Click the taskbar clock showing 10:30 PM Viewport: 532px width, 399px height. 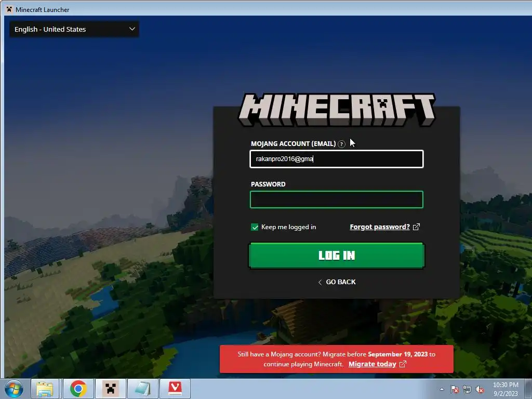pos(506,389)
